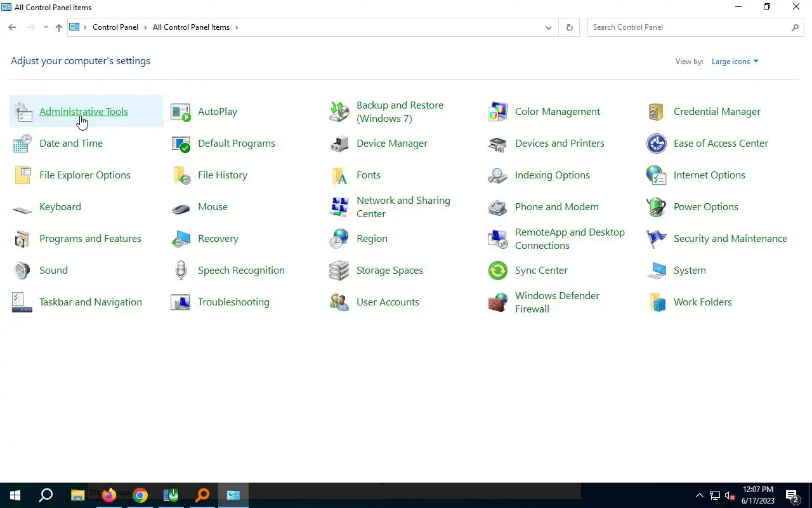Open the Region globe icon
Viewport: 812px width, 508px height.
point(339,239)
